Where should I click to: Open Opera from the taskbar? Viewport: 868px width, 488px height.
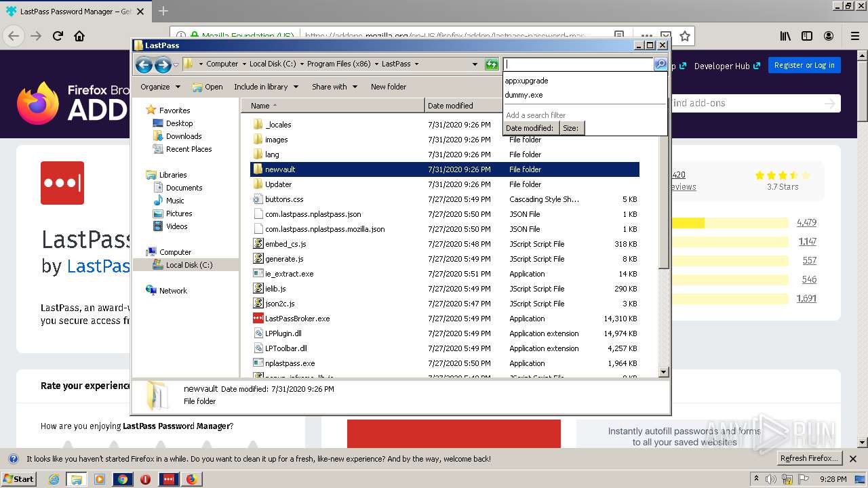[x=145, y=479]
